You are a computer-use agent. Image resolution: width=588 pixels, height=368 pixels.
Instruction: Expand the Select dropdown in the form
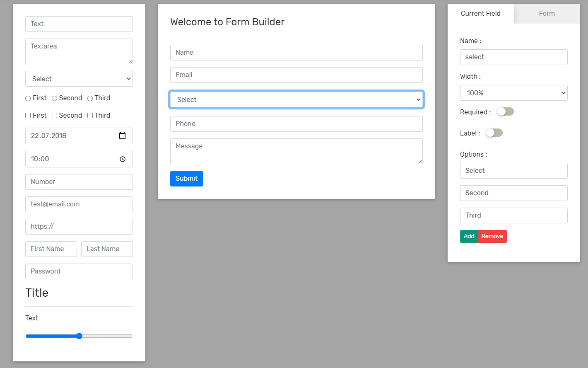click(x=296, y=99)
